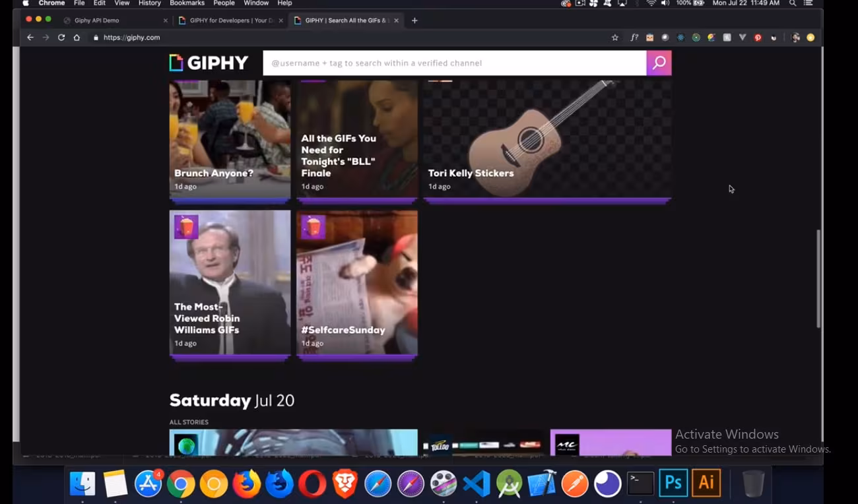Open Xcode from the dock

[542, 484]
